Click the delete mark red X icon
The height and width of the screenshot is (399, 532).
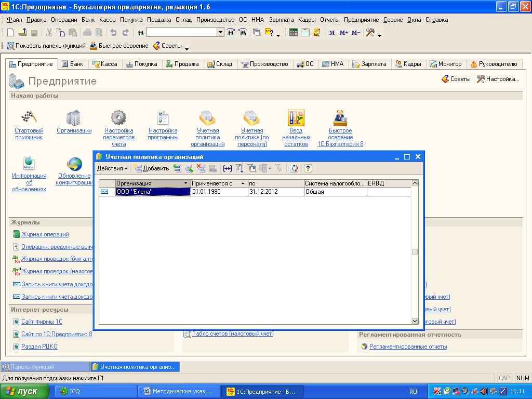pos(201,168)
